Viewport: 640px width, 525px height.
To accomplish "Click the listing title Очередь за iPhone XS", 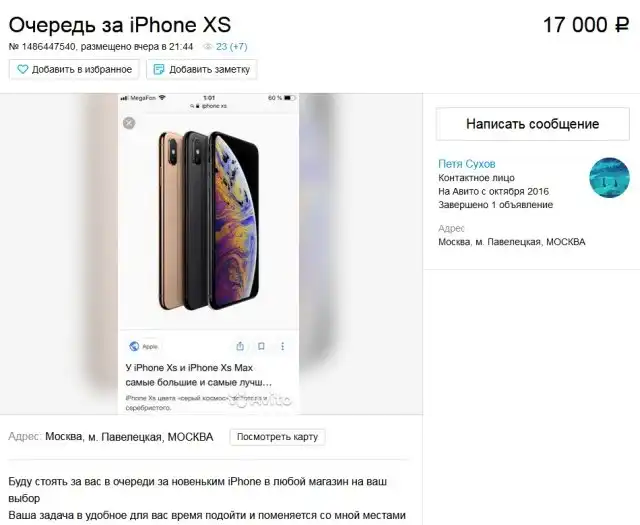I will [x=120, y=25].
